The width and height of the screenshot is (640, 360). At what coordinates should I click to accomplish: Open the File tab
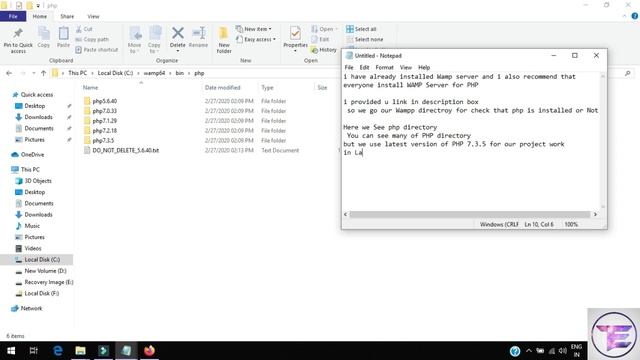click(13, 16)
